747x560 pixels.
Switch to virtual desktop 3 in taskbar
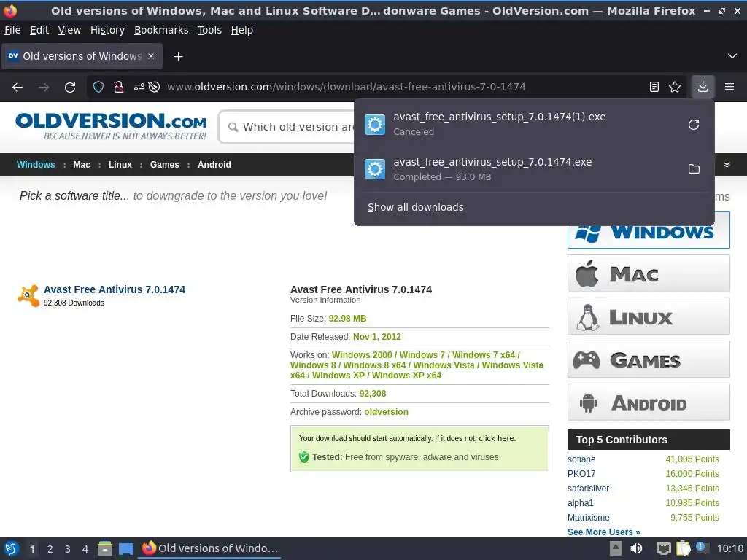click(x=68, y=549)
